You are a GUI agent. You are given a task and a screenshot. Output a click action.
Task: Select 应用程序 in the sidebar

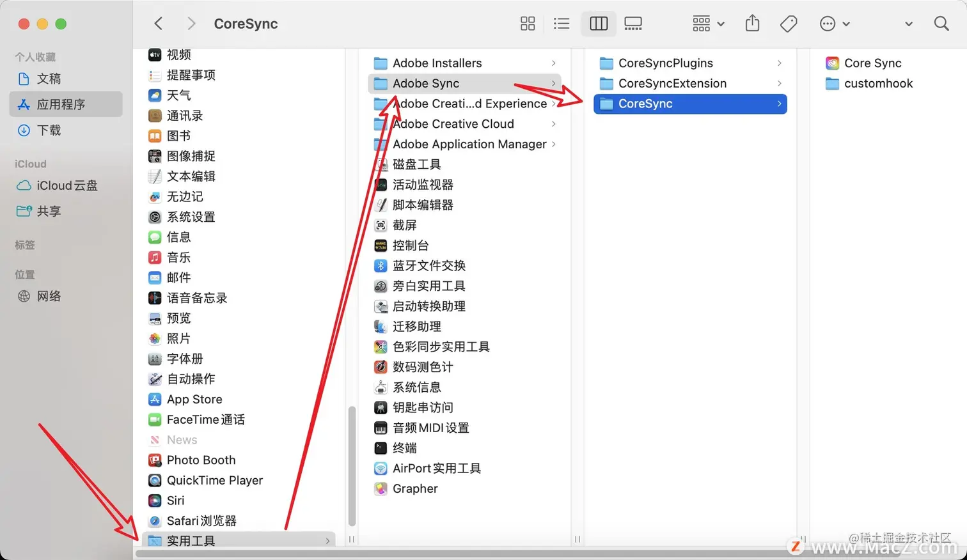66,104
